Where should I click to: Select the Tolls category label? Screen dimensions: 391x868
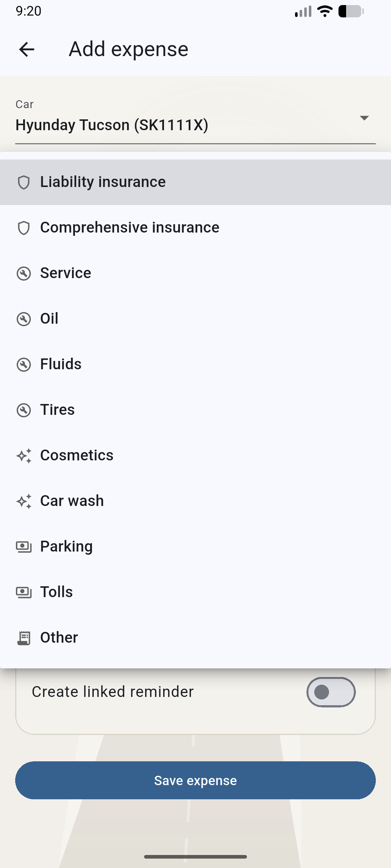(56, 592)
